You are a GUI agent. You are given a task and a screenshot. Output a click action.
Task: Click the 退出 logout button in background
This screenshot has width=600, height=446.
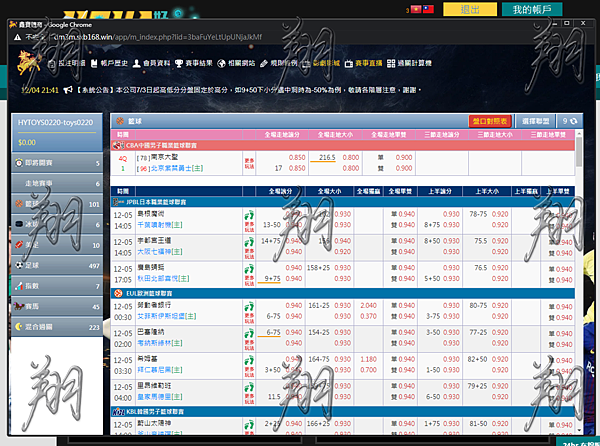[470, 9]
